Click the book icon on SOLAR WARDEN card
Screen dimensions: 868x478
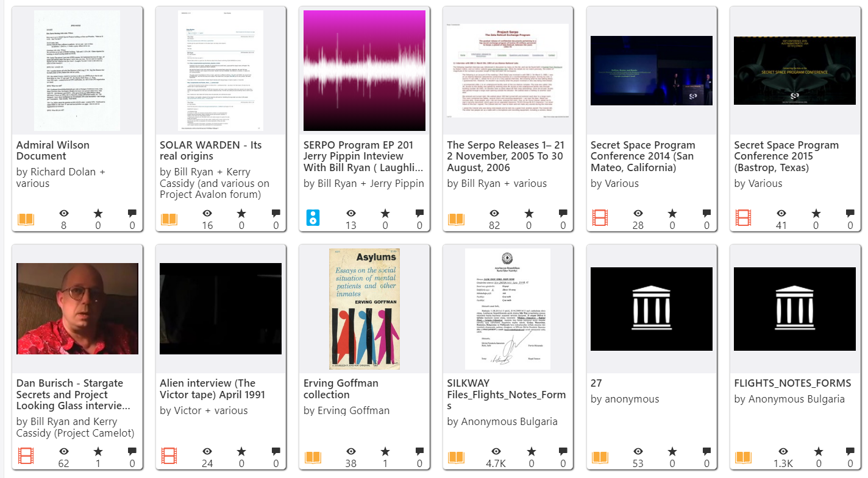pyautogui.click(x=169, y=218)
